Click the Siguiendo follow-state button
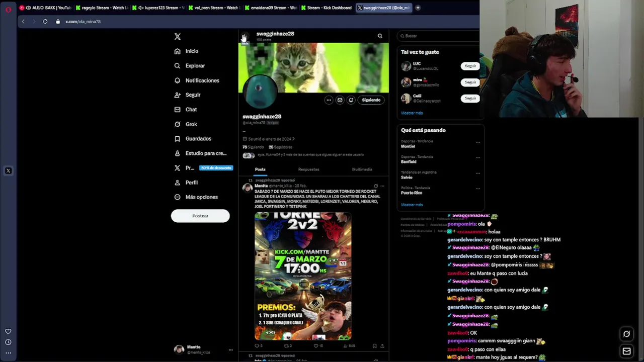 click(371, 100)
